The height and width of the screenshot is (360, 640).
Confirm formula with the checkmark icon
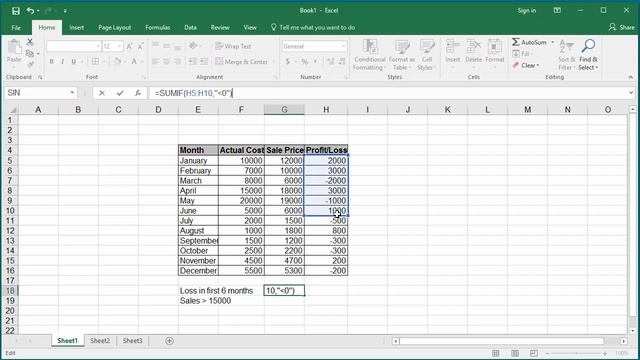coord(120,93)
